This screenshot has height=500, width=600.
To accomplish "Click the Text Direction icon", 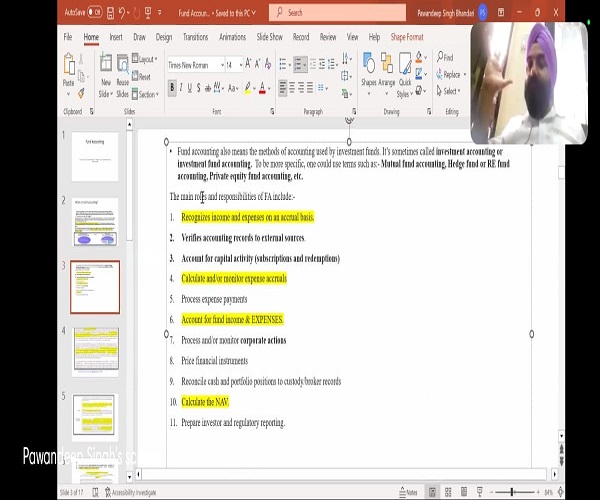I will click(x=346, y=59).
